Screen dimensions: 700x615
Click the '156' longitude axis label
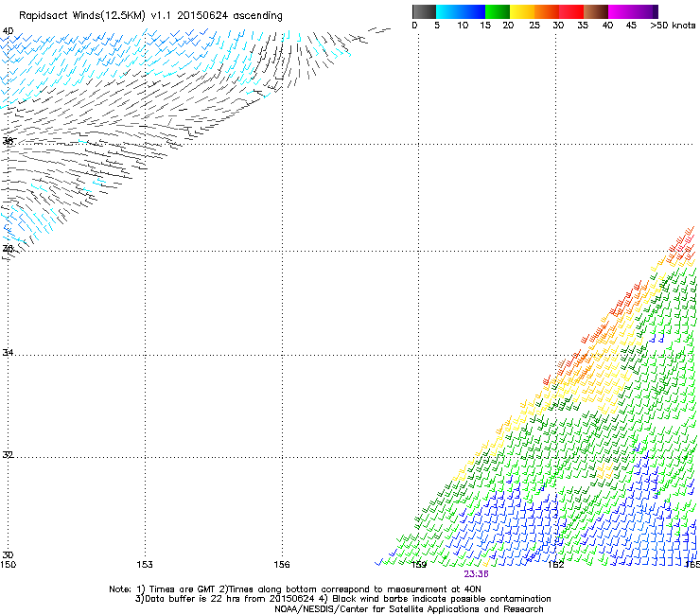click(282, 565)
